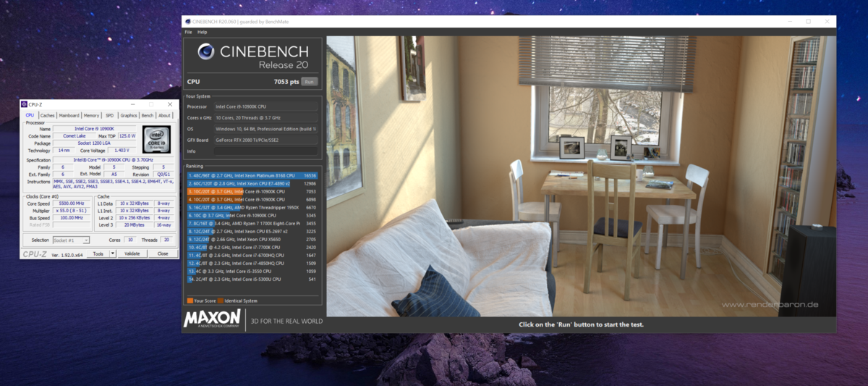Screen dimensions: 868x386
Task: Click the Close button in CPU-Z
Action: (x=163, y=253)
